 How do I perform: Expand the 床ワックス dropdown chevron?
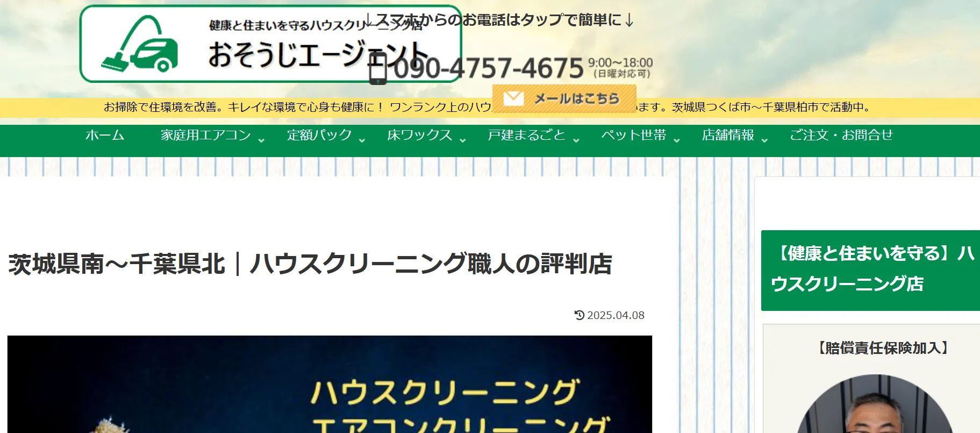tap(462, 140)
